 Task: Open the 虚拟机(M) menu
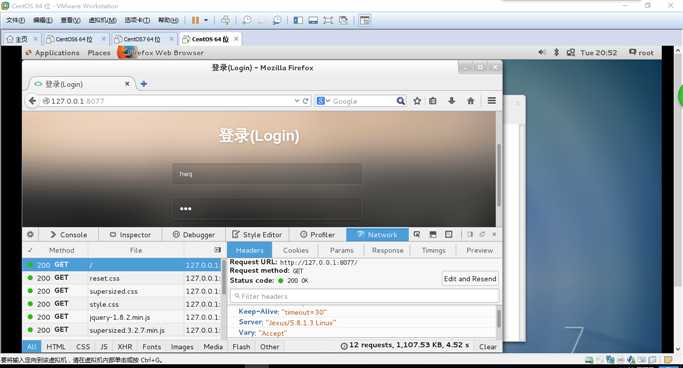tap(102, 20)
